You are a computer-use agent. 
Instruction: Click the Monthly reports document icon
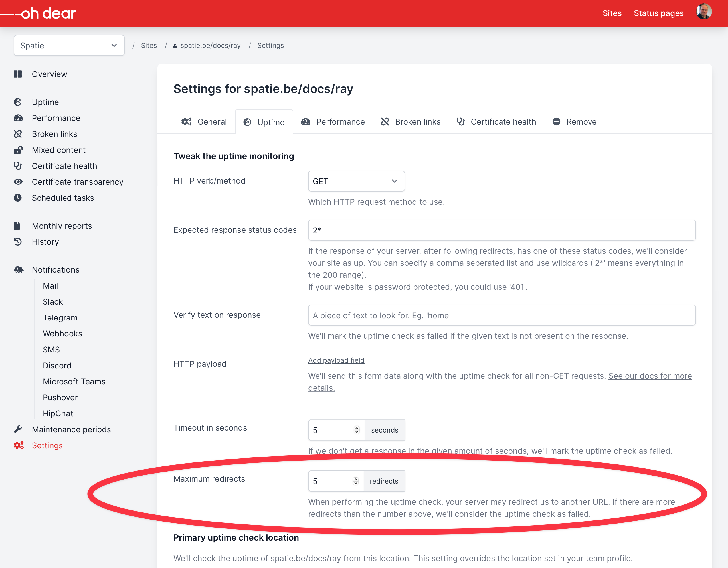pos(17,226)
